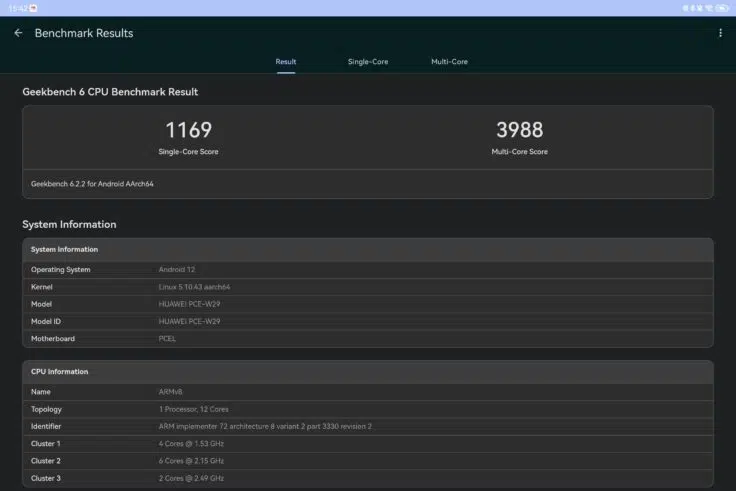This screenshot has height=491, width=736.
Task: Click Geekbench 6 CPU Benchmark Result heading
Action: pos(110,92)
